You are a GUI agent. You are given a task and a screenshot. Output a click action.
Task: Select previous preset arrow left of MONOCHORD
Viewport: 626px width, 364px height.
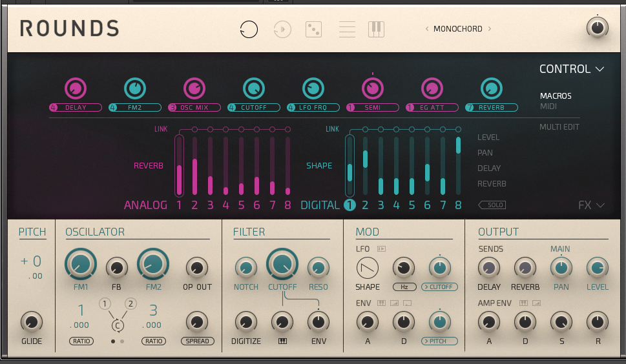427,28
